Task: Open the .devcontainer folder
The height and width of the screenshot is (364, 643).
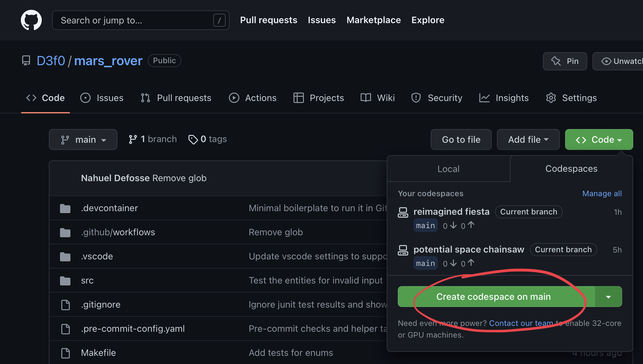Action: 109,208
